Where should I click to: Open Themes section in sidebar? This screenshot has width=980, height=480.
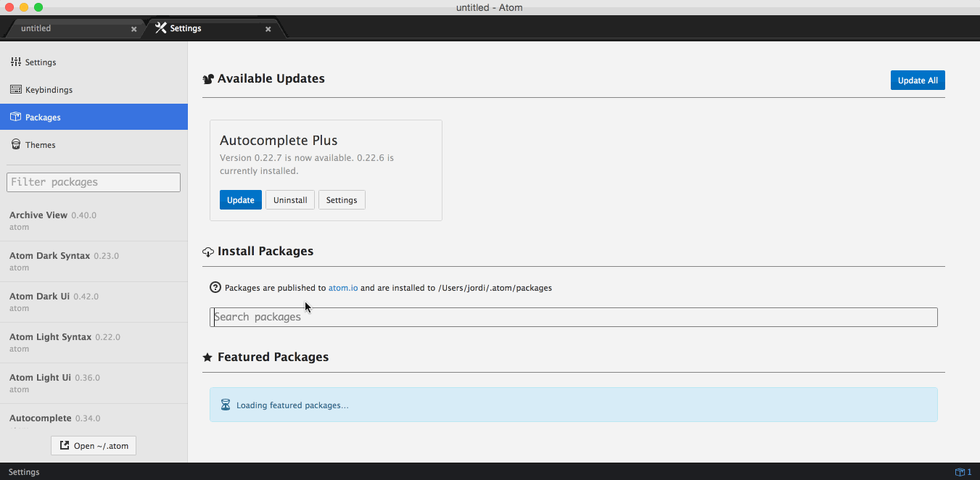point(94,145)
